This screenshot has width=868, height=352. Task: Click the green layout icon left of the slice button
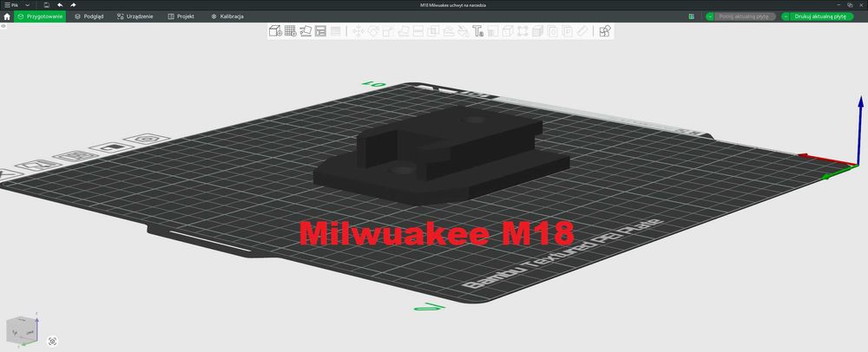click(x=692, y=16)
